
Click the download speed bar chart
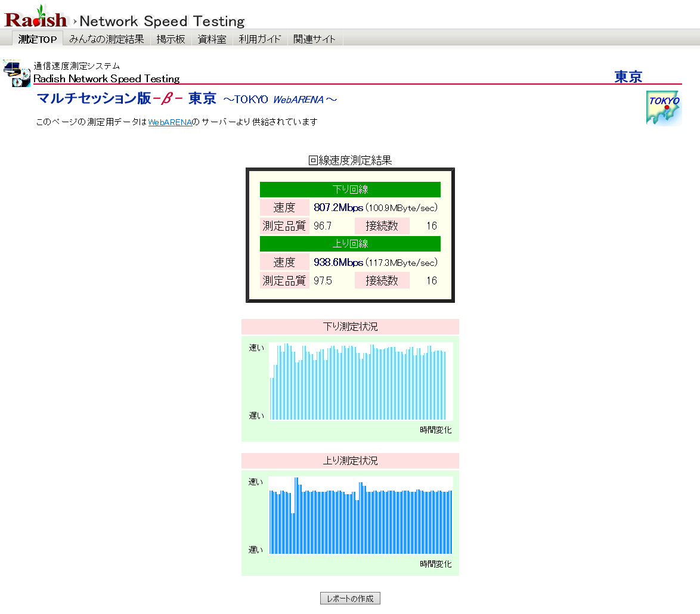point(360,382)
